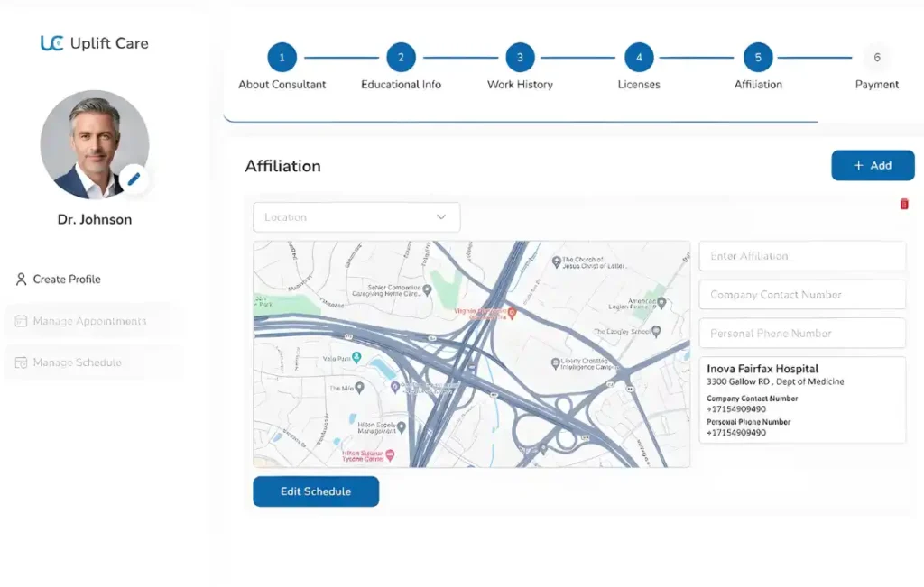This screenshot has height=587, width=924.
Task: Click the Edit Schedule button
Action: (x=316, y=491)
